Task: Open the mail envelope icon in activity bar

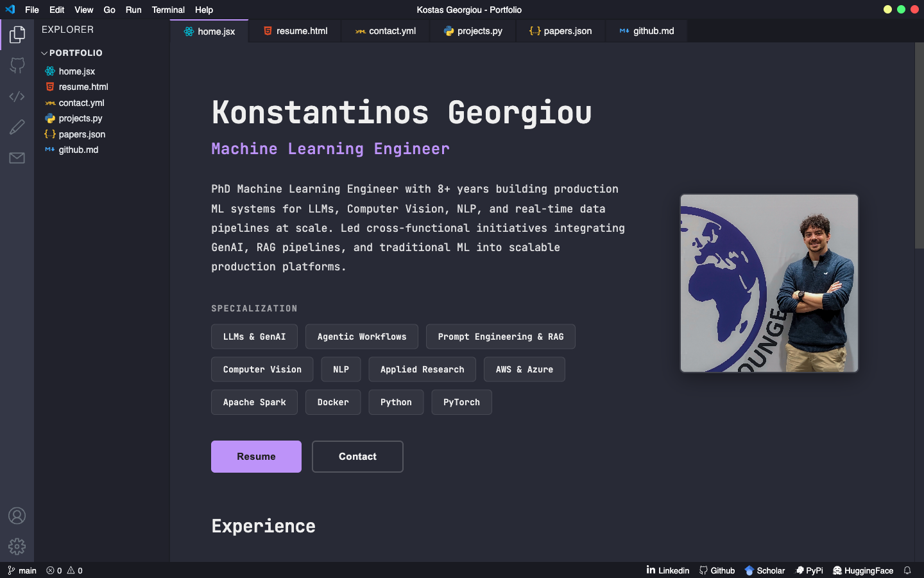Action: tap(17, 158)
